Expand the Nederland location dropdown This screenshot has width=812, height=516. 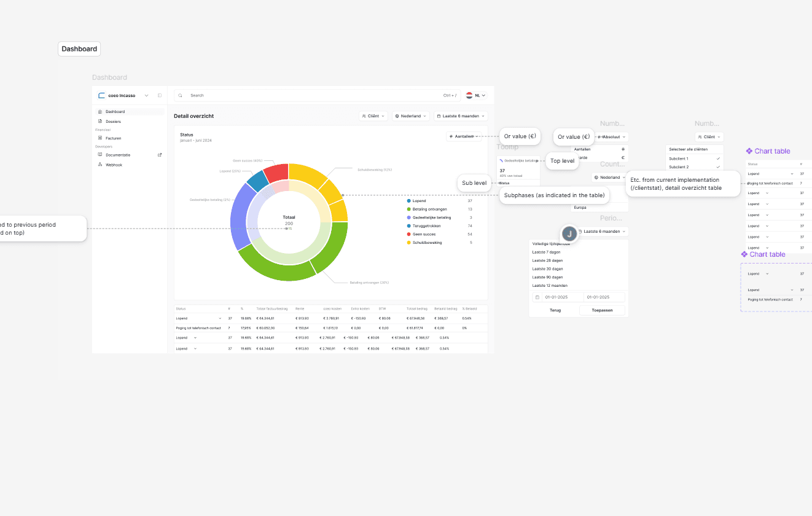(411, 115)
